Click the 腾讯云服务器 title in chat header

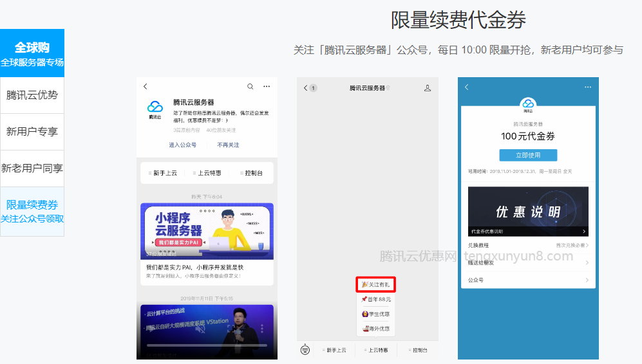(x=367, y=88)
